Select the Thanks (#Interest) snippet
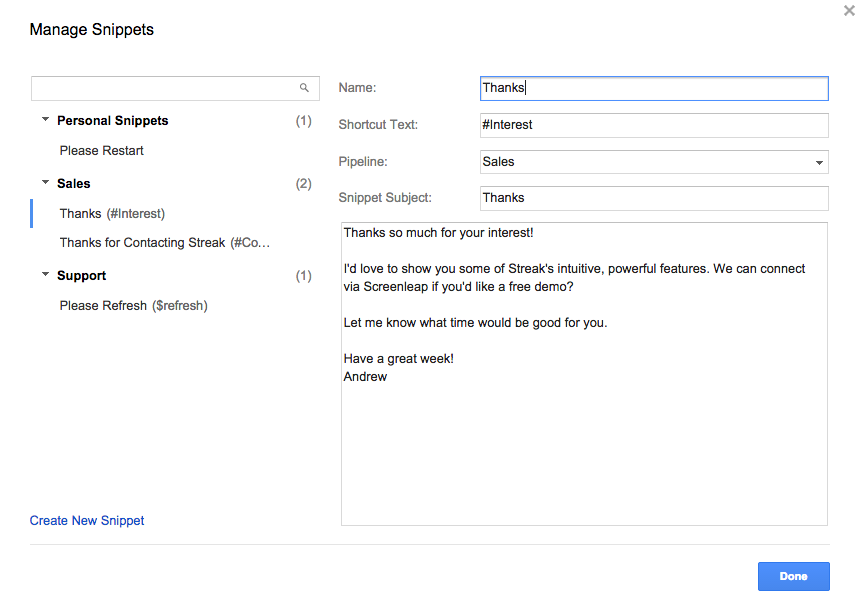Screen dimensions: 861x609 click(110, 213)
